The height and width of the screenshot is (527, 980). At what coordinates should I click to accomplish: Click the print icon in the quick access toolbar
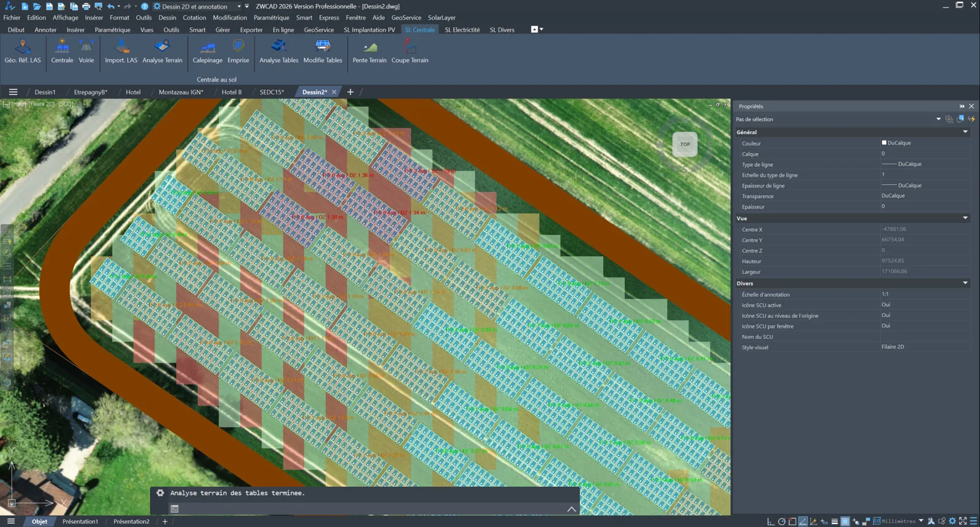pyautogui.click(x=86, y=6)
